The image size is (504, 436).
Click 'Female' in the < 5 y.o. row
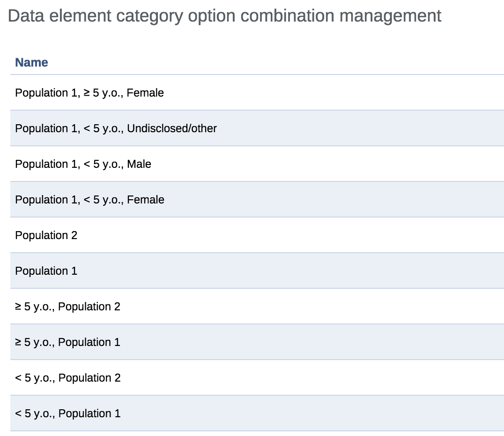[146, 200]
